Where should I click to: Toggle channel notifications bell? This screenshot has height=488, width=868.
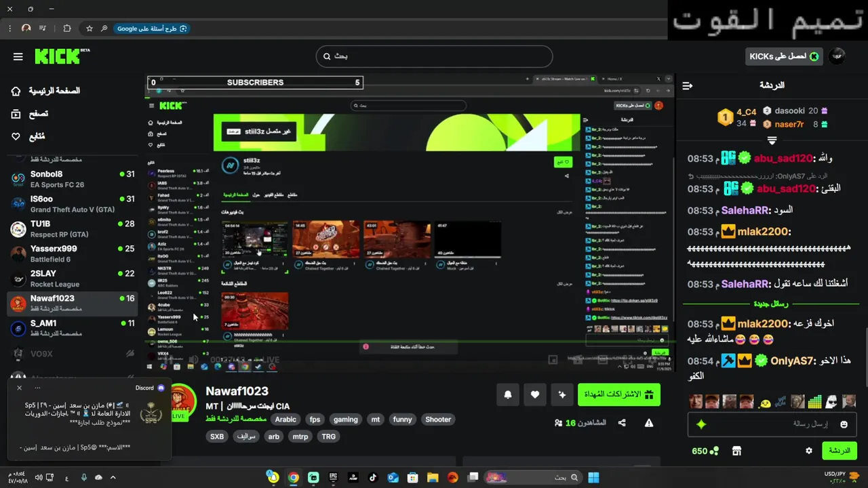[x=508, y=394]
